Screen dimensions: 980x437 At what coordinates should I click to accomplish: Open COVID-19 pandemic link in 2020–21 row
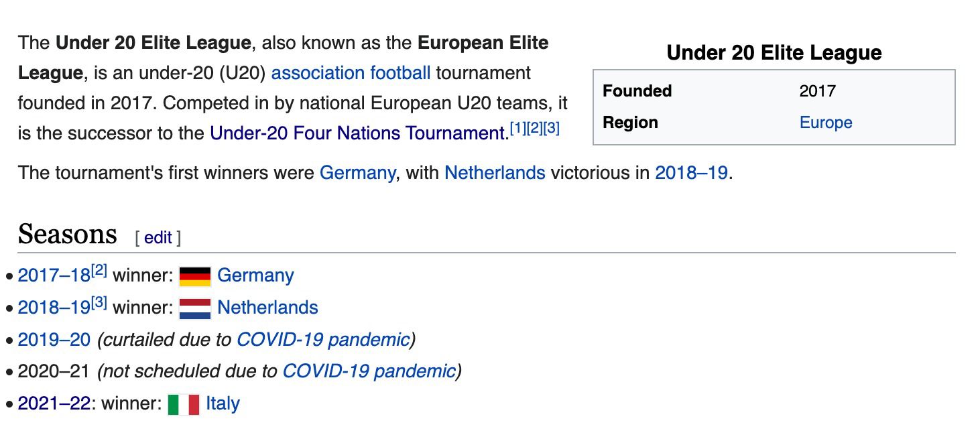(369, 371)
